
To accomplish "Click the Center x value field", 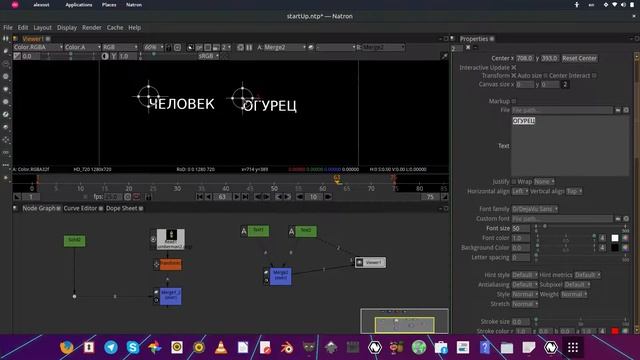I will click(524, 58).
